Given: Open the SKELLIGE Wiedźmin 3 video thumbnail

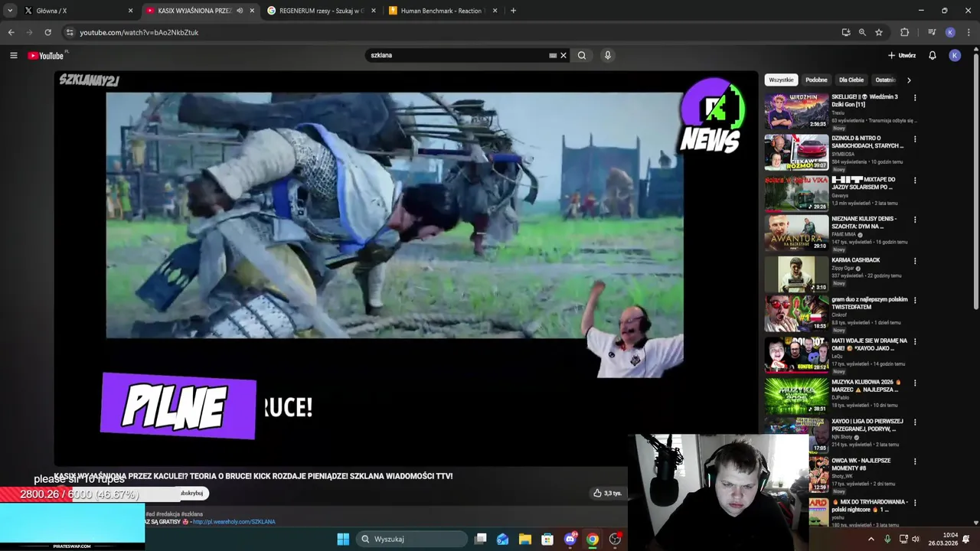Looking at the screenshot, I should [x=796, y=111].
